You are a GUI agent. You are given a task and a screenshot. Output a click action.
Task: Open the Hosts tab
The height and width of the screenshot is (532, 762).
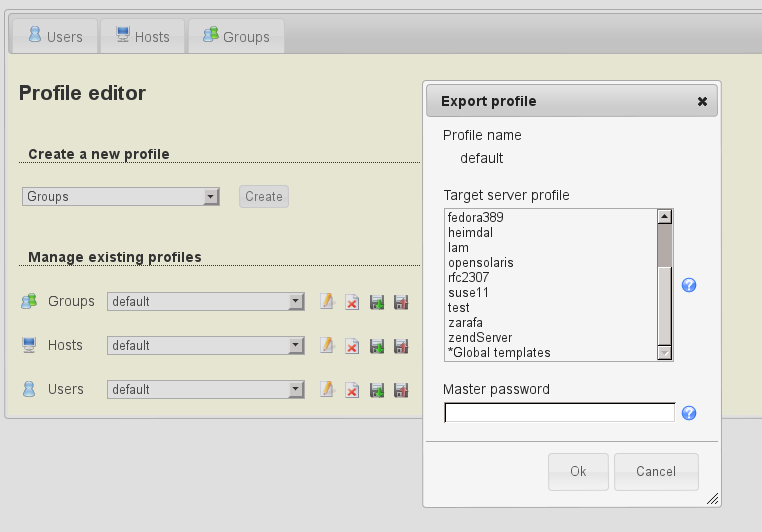coord(142,37)
